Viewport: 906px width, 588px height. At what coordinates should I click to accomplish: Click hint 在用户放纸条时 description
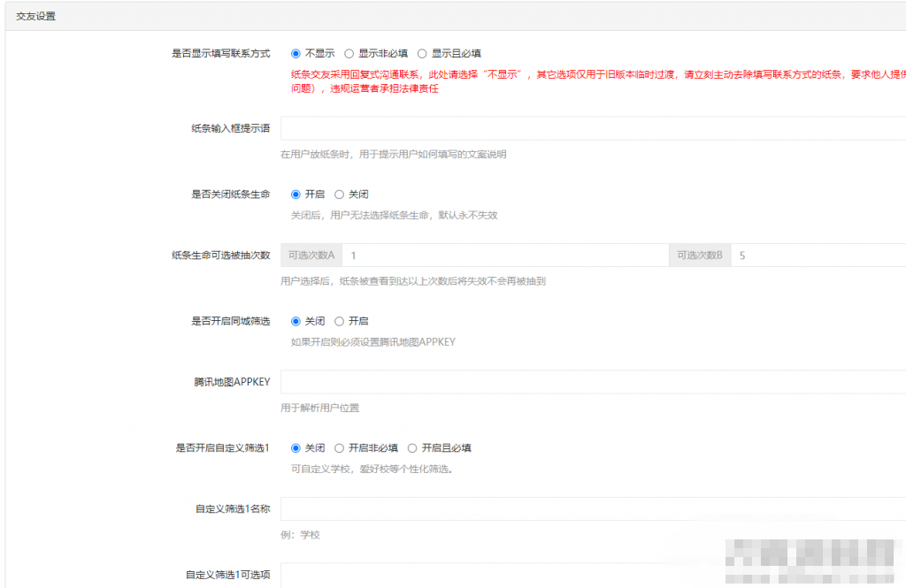(x=394, y=154)
